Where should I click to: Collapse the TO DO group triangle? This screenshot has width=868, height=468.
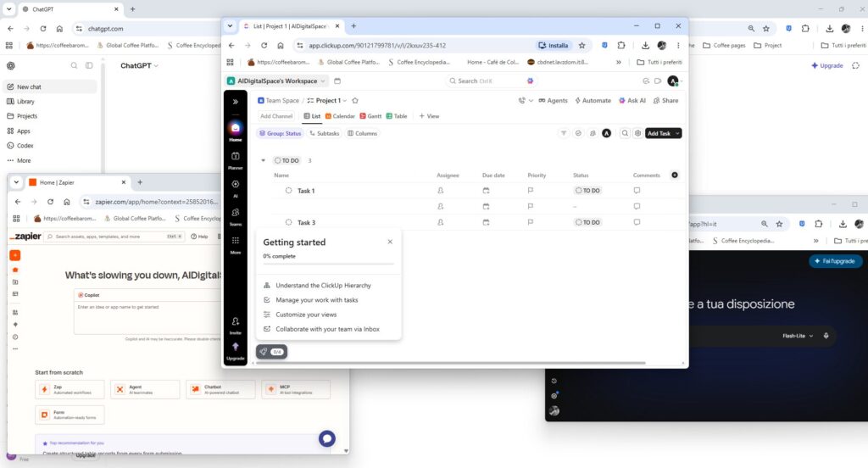click(263, 160)
